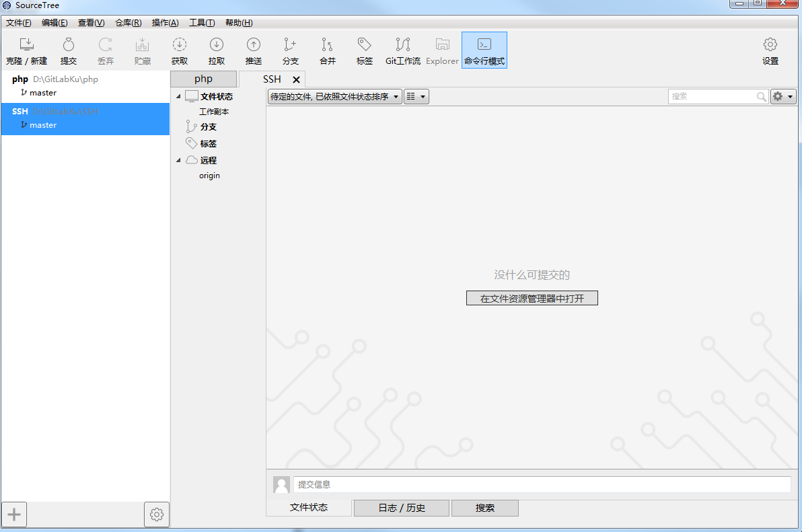Image resolution: width=802 pixels, height=532 pixels.
Task: Open Git工作流 from the toolbar
Action: 402,49
